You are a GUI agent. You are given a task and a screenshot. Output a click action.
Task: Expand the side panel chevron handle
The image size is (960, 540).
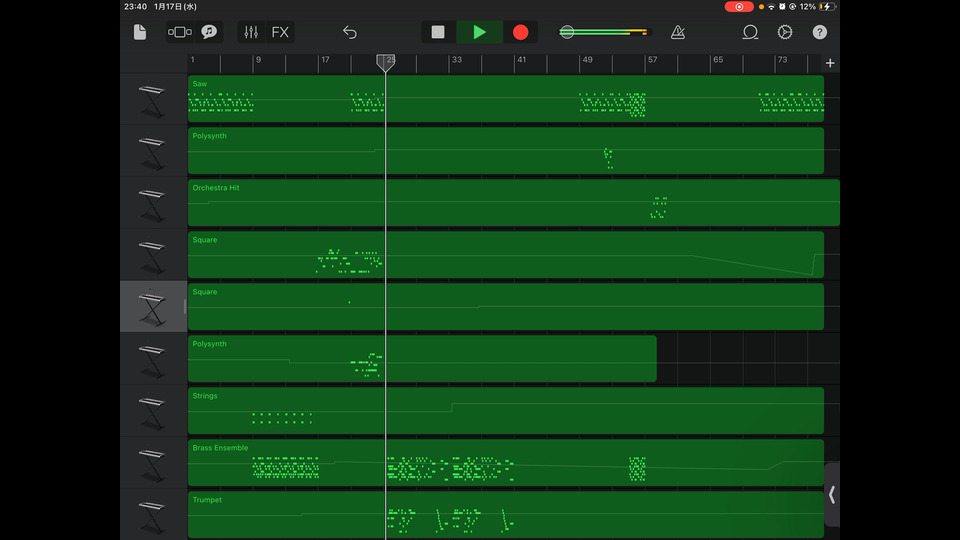(832, 495)
